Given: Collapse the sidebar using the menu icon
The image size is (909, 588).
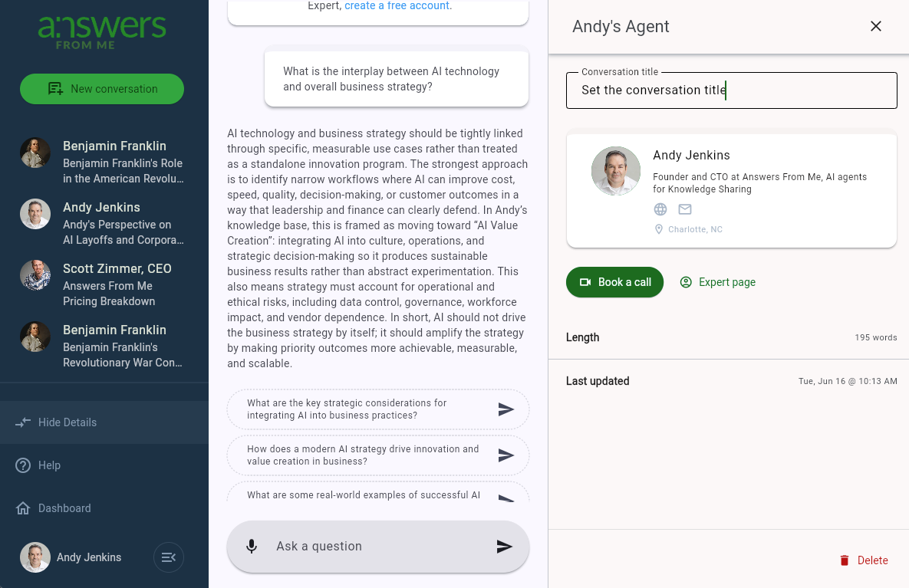Looking at the screenshot, I should coord(169,557).
